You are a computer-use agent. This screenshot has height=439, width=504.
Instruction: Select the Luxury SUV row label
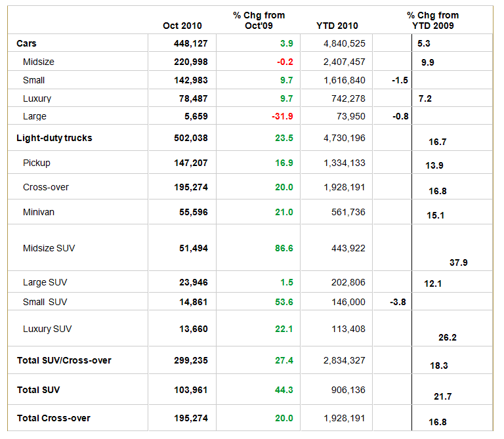46,328
